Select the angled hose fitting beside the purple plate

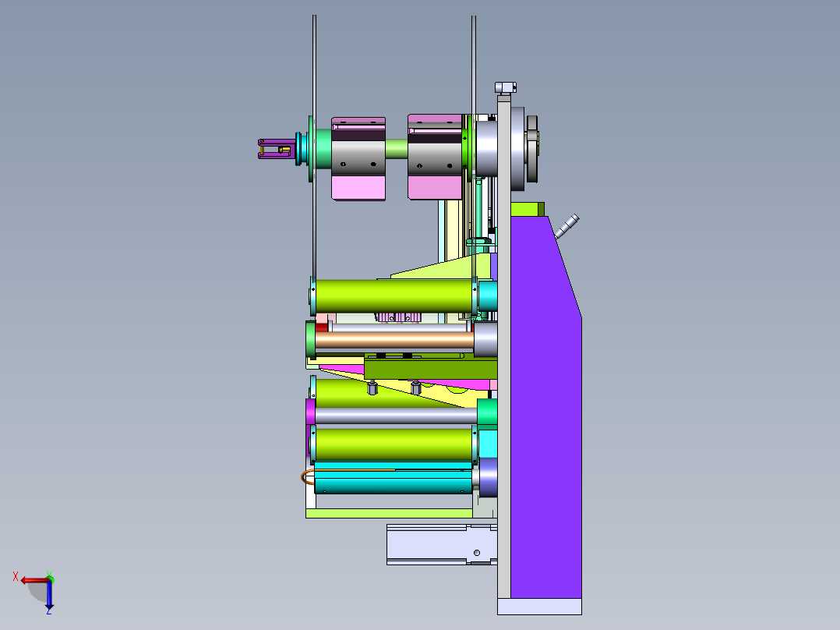coord(566,226)
